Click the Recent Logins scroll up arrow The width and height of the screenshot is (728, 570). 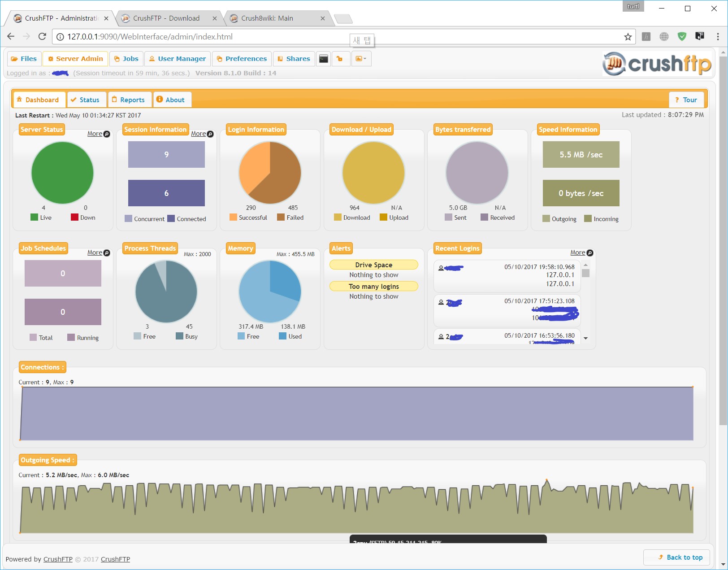point(585,265)
